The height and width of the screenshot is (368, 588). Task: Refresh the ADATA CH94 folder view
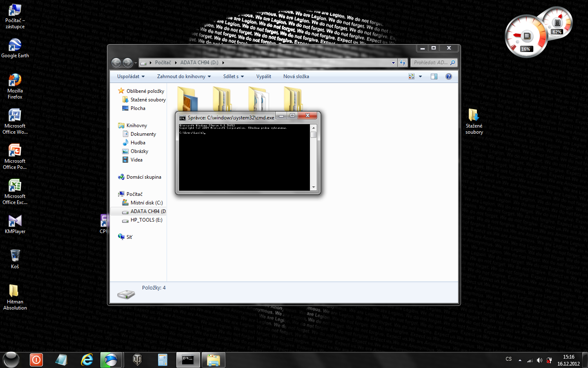403,63
